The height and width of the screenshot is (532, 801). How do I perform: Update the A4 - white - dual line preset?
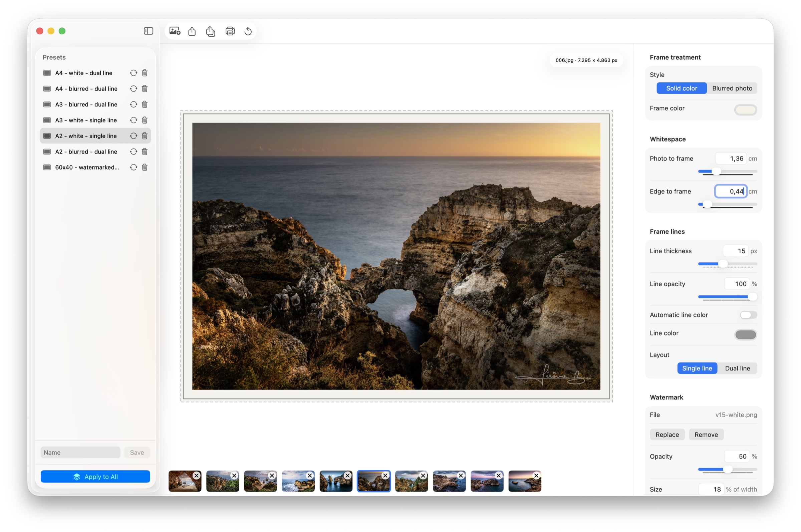coord(134,73)
